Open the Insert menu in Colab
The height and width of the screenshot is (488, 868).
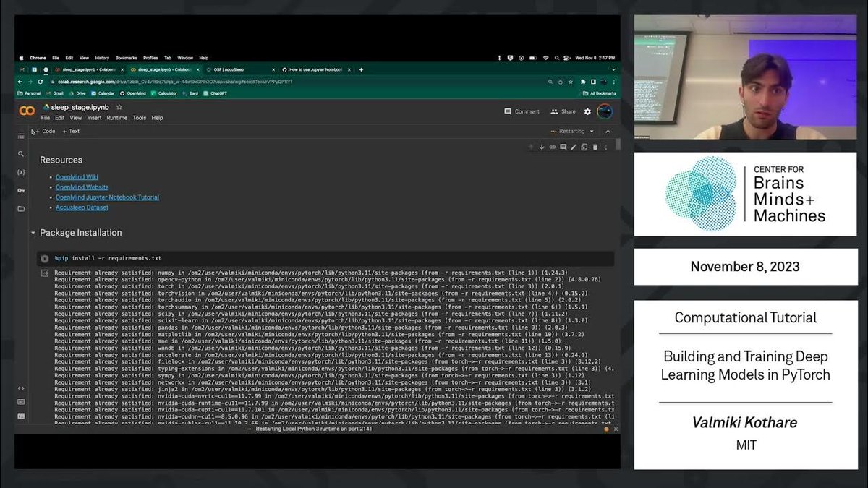tap(95, 118)
